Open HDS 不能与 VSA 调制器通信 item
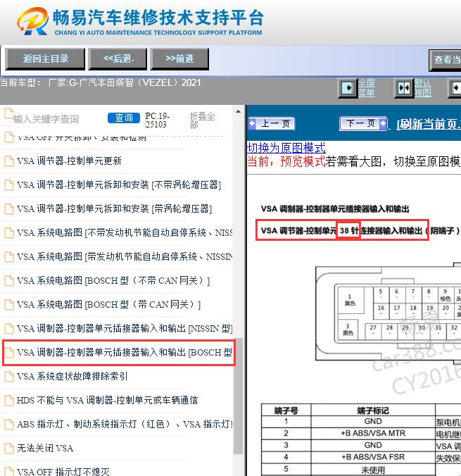The image size is (461, 476). point(107,400)
